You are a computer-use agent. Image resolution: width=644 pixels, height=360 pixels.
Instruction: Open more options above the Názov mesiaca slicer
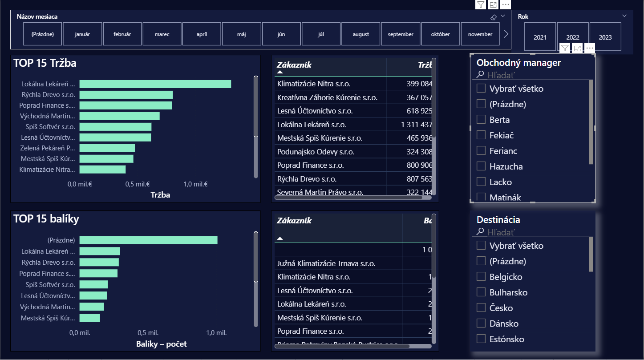point(506,4)
